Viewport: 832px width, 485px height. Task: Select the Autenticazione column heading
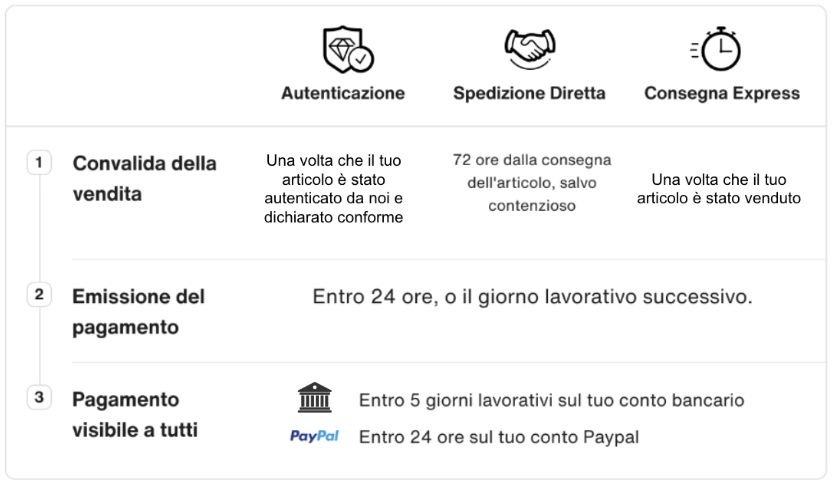point(343,93)
